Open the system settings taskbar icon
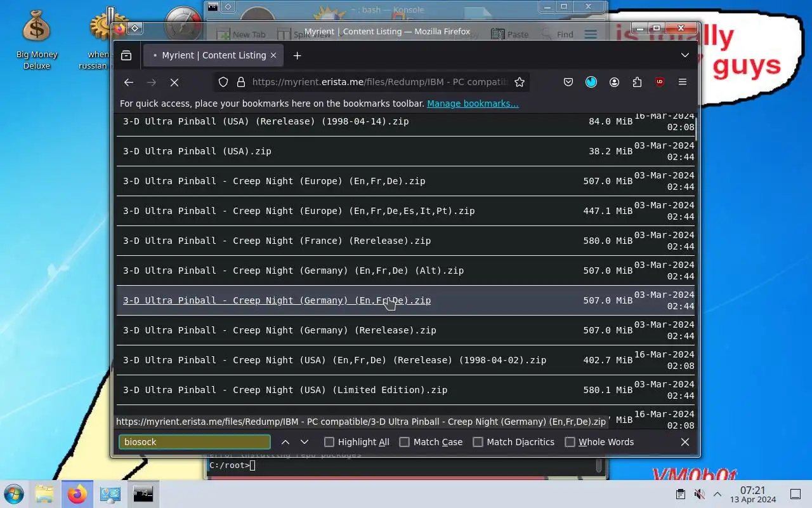This screenshot has width=812, height=508. 110,494
